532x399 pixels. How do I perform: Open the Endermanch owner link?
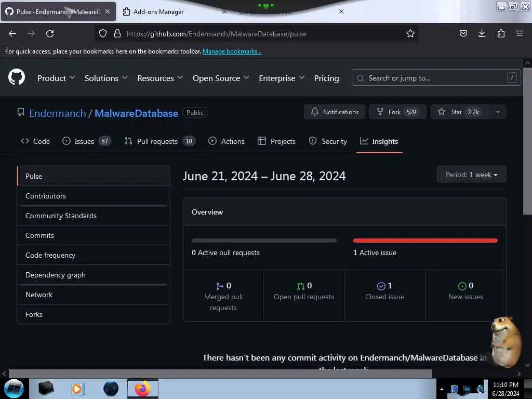click(57, 113)
